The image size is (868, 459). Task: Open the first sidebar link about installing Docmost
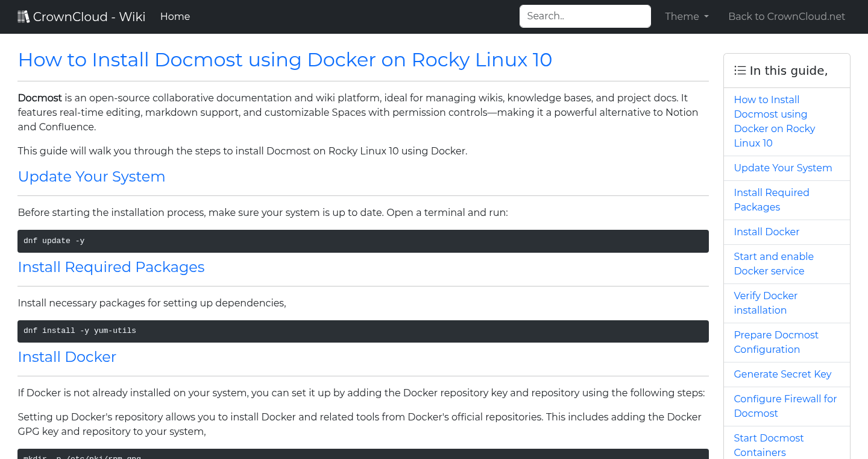click(774, 121)
